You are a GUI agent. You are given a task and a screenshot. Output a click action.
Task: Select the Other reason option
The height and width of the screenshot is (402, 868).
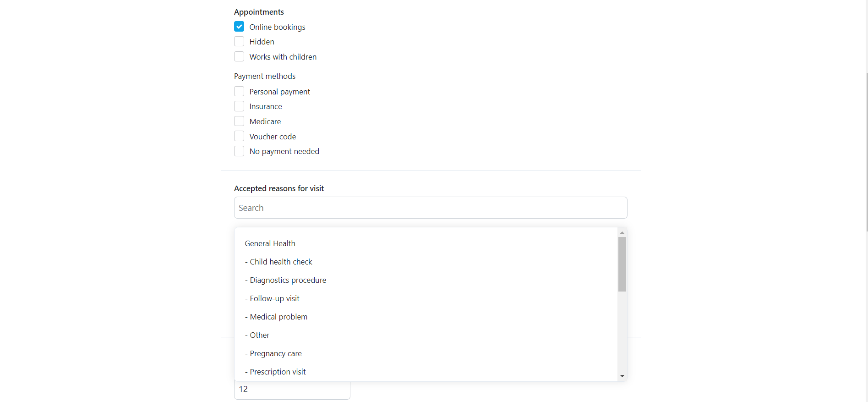[x=426, y=335]
